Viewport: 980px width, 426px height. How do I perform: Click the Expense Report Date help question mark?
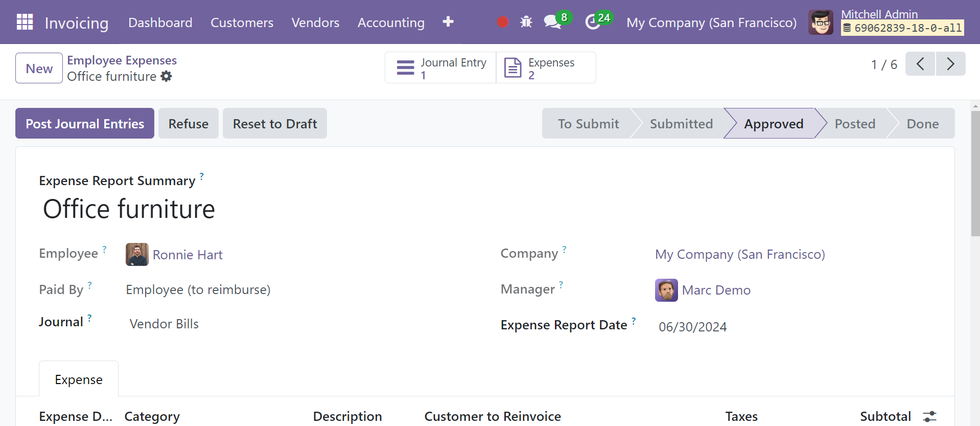coord(634,321)
